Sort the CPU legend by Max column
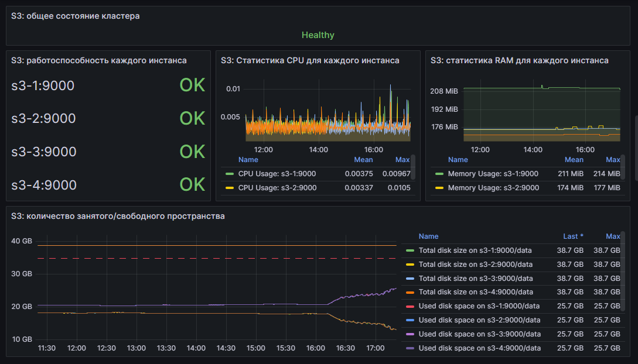Viewport: 638px width, 364px height. pos(402,160)
